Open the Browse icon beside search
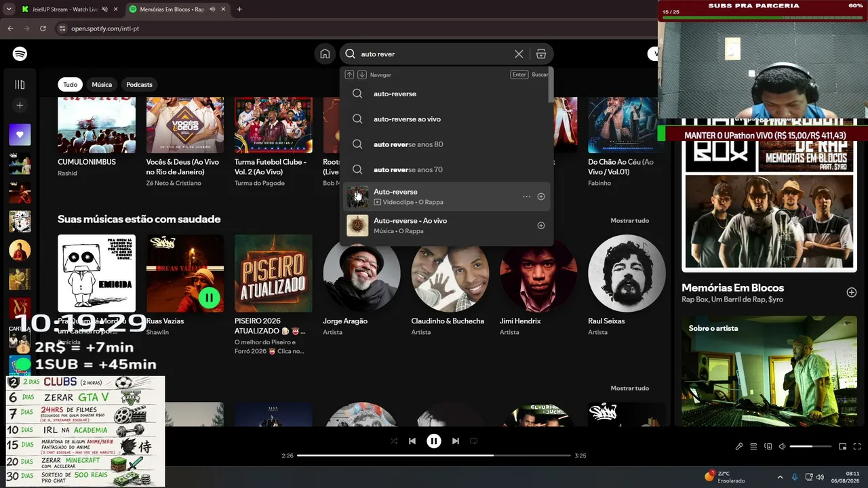Image resolution: width=868 pixels, height=488 pixels. pos(541,54)
